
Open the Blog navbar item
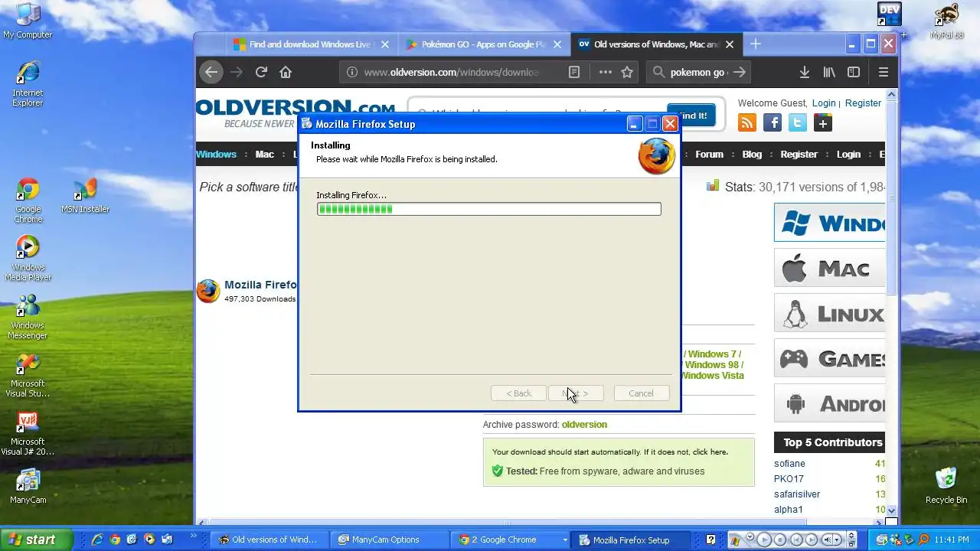click(x=752, y=154)
